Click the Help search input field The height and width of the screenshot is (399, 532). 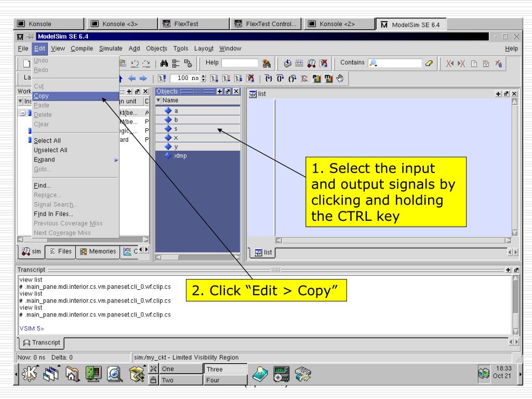(240, 63)
